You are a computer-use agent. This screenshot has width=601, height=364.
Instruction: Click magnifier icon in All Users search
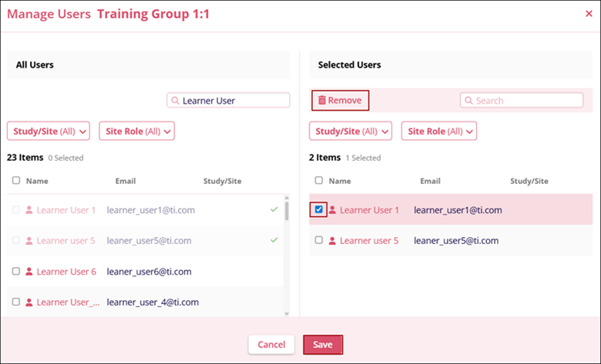(176, 101)
